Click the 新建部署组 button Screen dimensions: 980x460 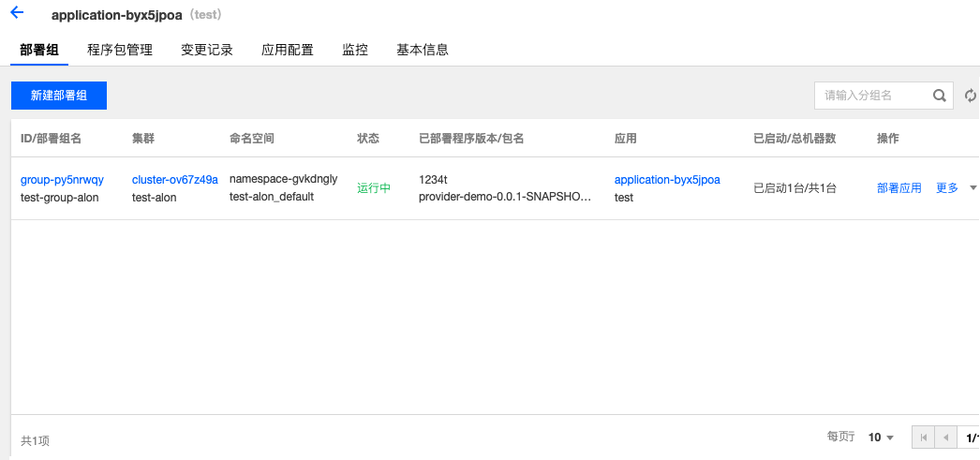[59, 96]
